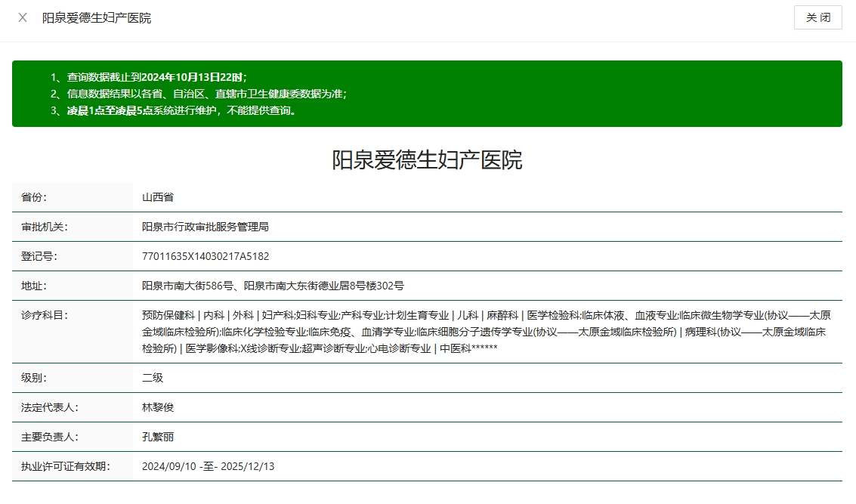856x504 pixels.
Task: Click the X icon beside the hospital name
Action: click(23, 17)
